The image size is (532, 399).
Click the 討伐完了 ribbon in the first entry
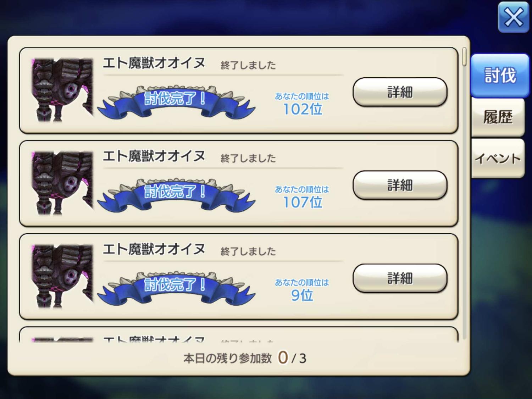[176, 102]
